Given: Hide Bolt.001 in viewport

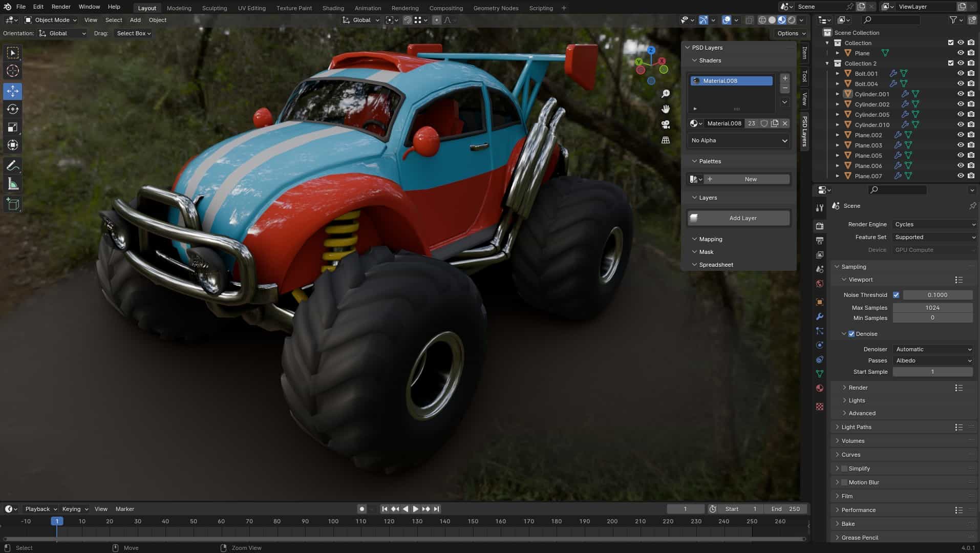Looking at the screenshot, I should point(961,73).
